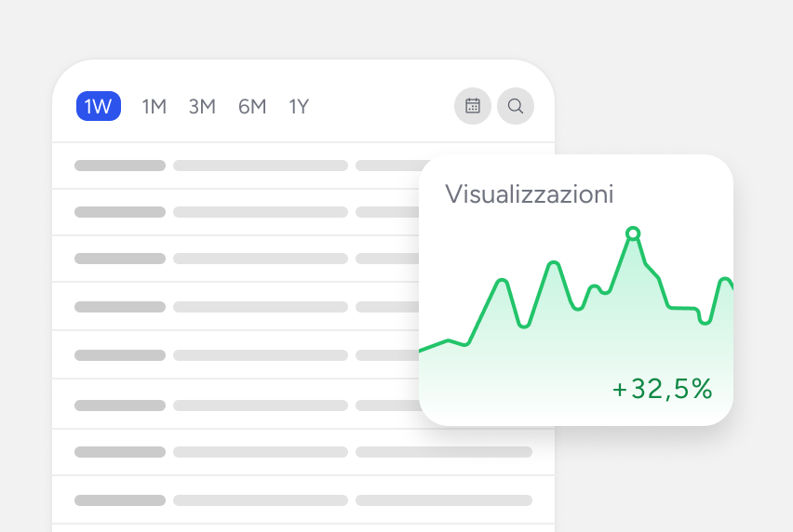Select the 1W time range tab
The image size is (793, 532).
[x=98, y=107]
